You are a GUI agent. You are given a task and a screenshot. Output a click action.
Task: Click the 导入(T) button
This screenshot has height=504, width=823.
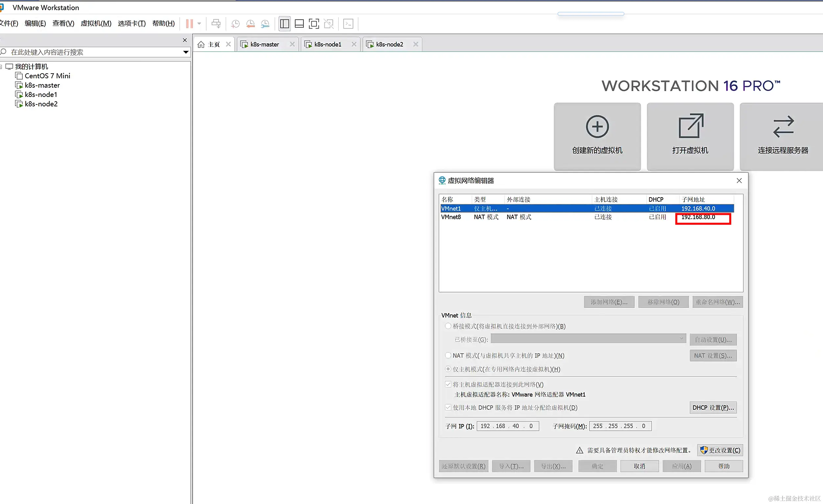(511, 466)
